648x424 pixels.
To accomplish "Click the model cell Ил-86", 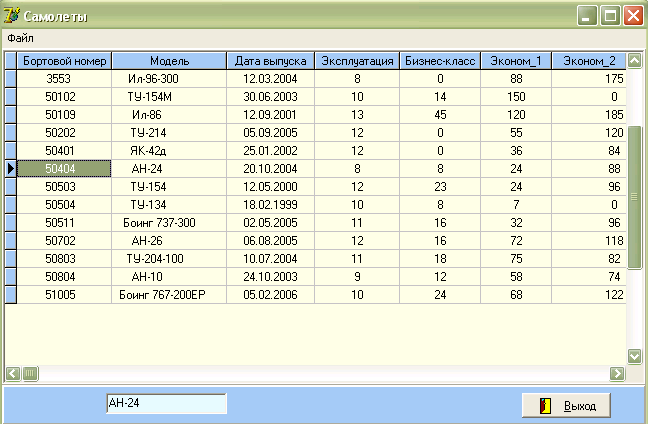I will (x=169, y=114).
